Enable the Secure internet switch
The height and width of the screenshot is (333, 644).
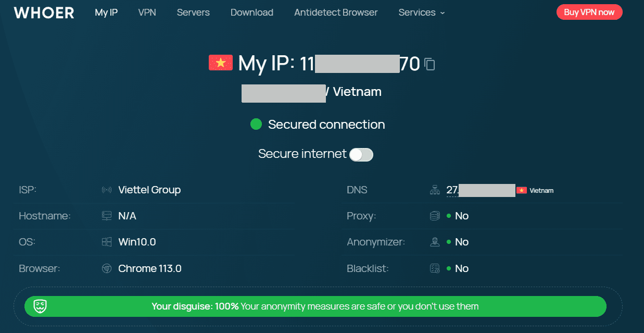[361, 154]
